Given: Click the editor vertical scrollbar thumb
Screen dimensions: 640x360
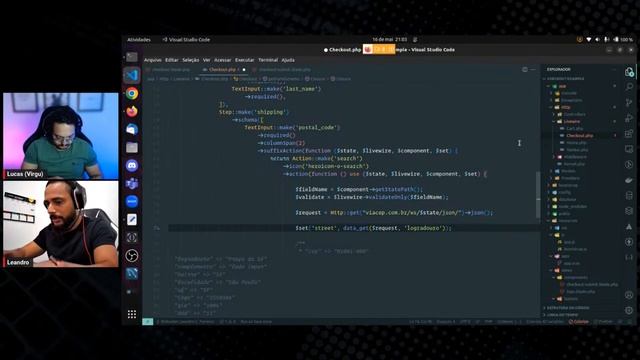Looking at the screenshot, I should click(x=538, y=195).
